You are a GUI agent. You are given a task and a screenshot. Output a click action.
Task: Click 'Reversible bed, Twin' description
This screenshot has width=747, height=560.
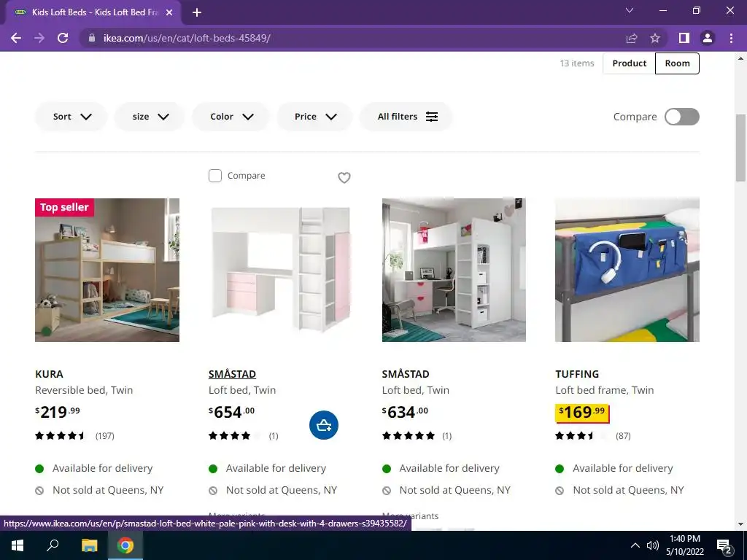click(84, 391)
